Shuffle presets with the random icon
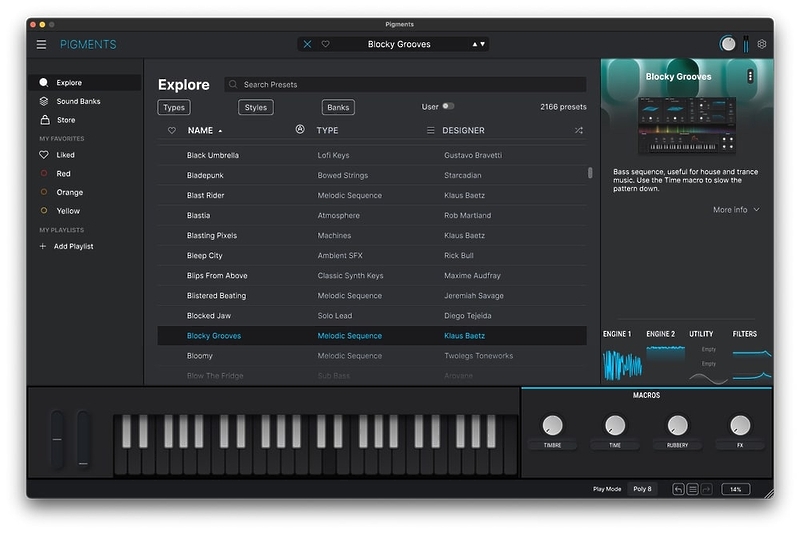 [x=579, y=131]
